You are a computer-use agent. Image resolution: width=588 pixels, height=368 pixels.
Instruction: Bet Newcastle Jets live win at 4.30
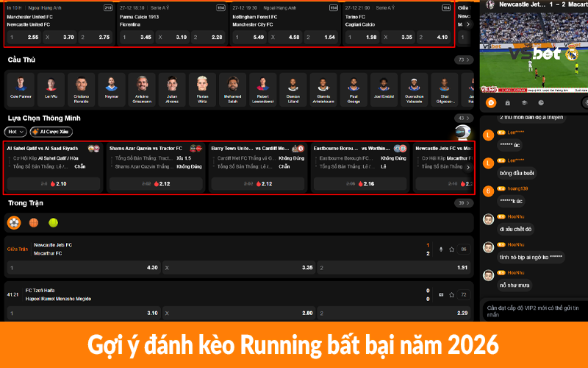(84, 268)
